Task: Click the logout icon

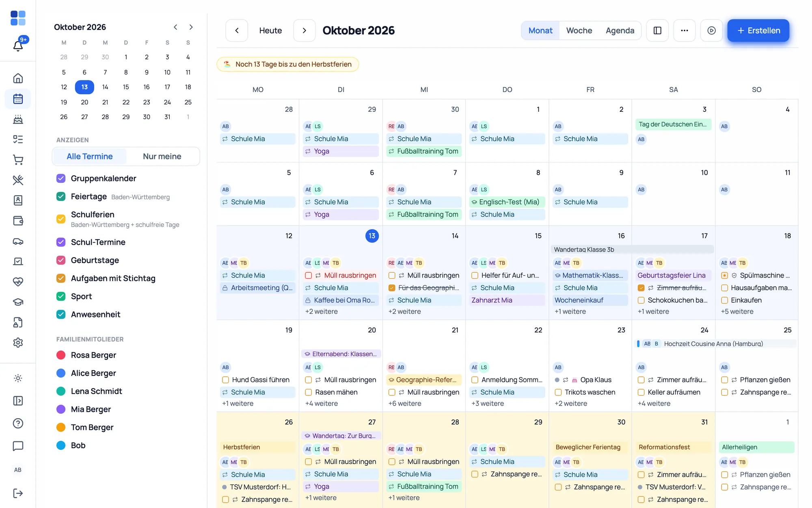Action: (18, 493)
